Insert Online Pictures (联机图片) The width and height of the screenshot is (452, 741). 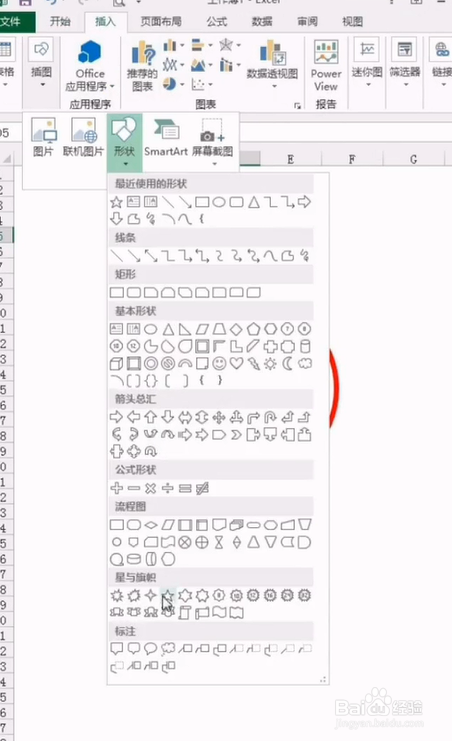pyautogui.click(x=83, y=137)
